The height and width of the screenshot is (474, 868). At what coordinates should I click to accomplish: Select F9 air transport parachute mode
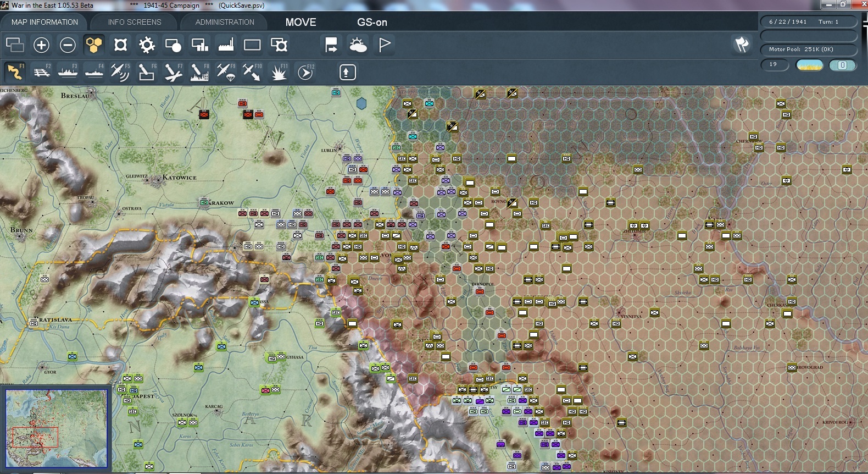(226, 72)
